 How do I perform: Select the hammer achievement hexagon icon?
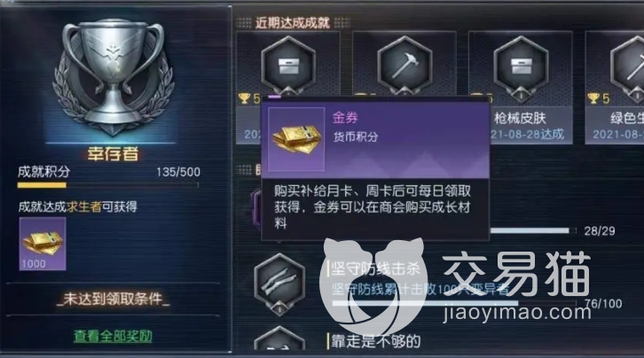coord(404,66)
